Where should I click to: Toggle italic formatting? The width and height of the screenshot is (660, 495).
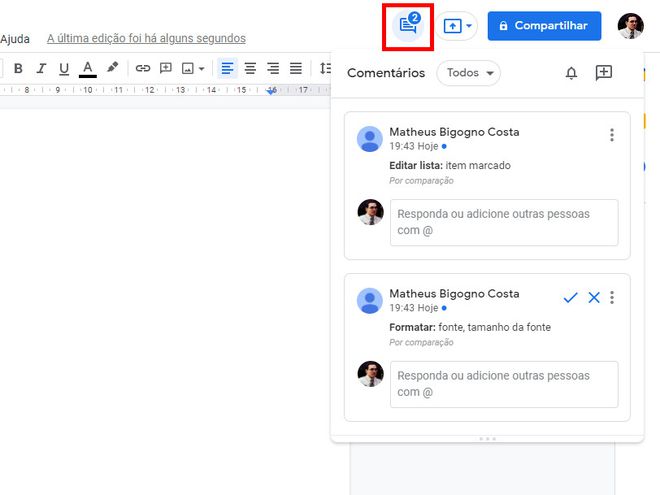[41, 68]
